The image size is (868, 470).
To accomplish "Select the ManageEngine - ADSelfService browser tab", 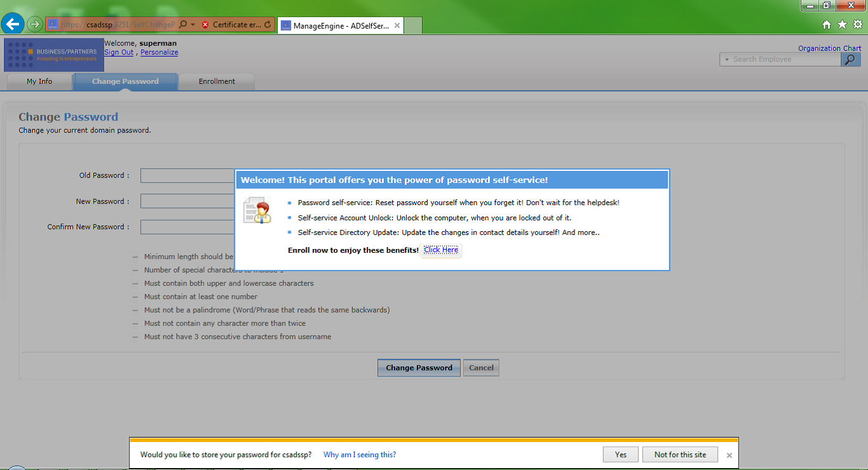I will click(340, 25).
